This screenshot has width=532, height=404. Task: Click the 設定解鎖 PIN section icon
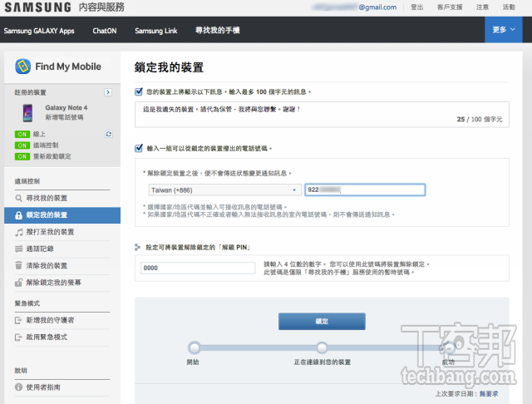(137, 247)
